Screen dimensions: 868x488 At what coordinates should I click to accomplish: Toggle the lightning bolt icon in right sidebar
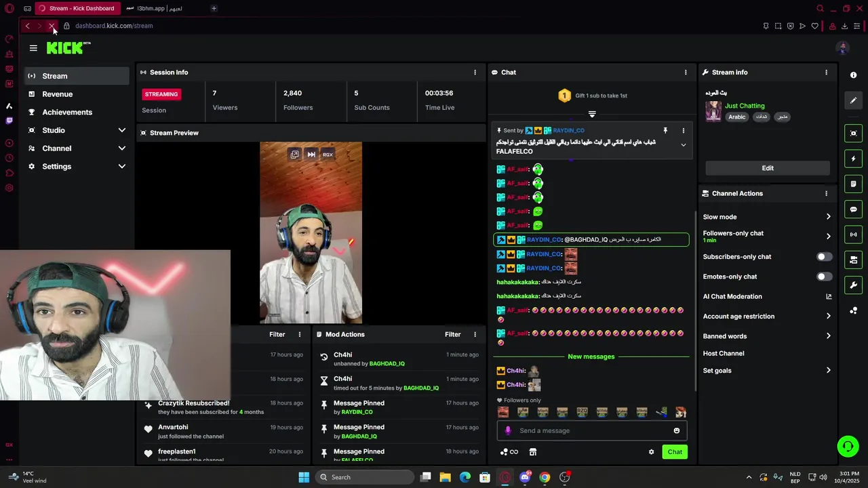(x=854, y=159)
